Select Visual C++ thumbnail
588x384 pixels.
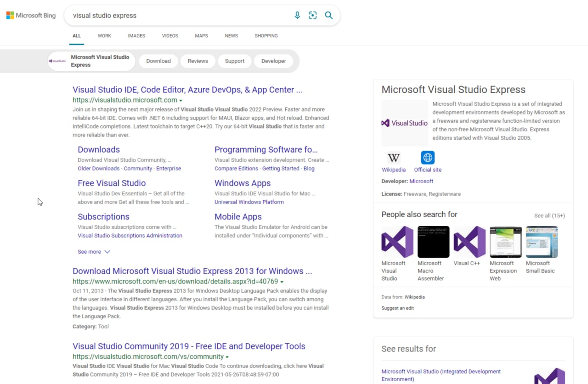tap(469, 242)
